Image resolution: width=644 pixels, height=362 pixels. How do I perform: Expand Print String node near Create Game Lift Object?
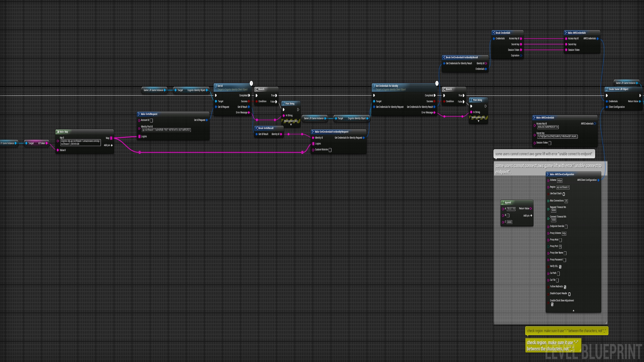click(478, 121)
